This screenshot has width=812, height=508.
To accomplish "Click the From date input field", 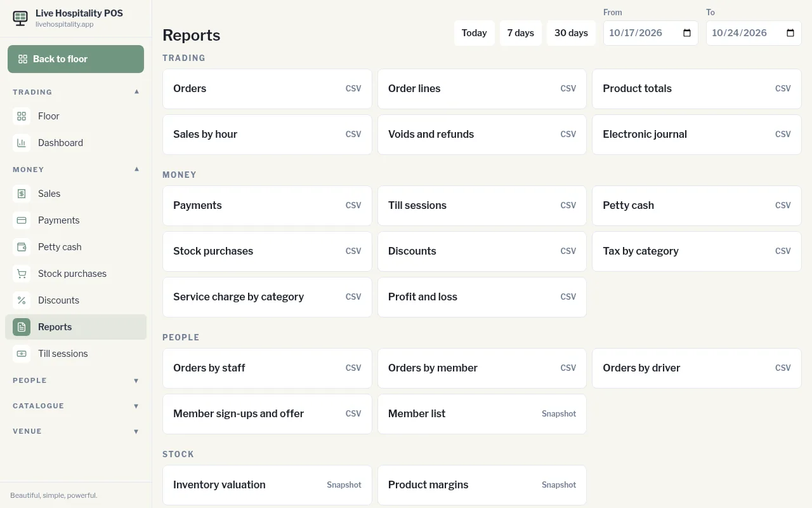I will pyautogui.click(x=651, y=33).
